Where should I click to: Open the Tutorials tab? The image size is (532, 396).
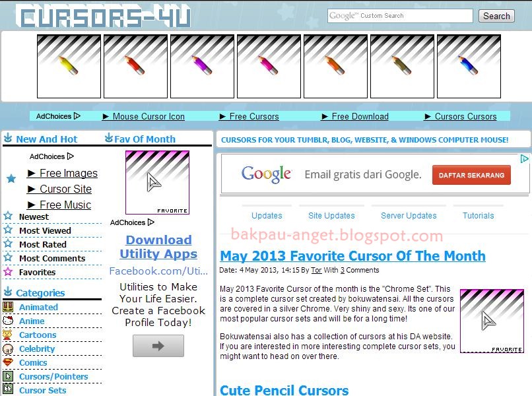coord(479,215)
